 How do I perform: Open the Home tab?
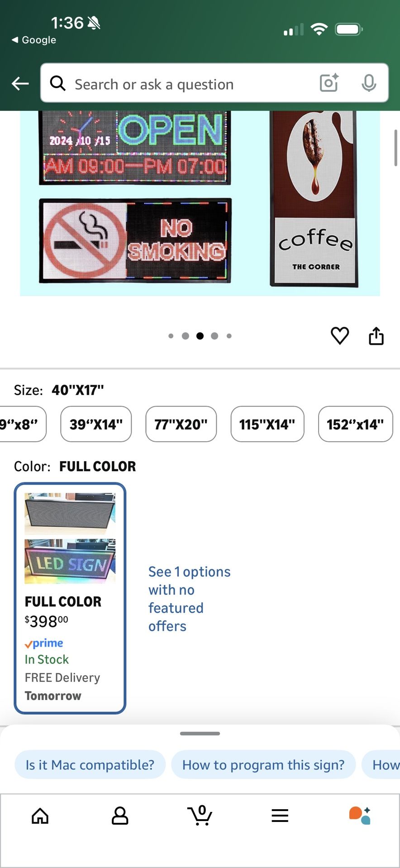click(x=40, y=816)
